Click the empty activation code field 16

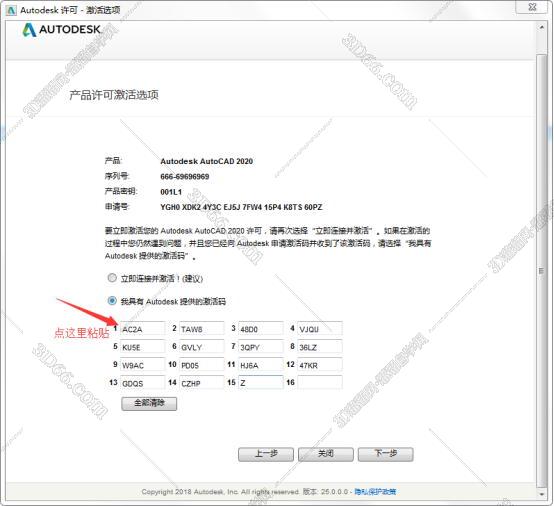tap(320, 383)
